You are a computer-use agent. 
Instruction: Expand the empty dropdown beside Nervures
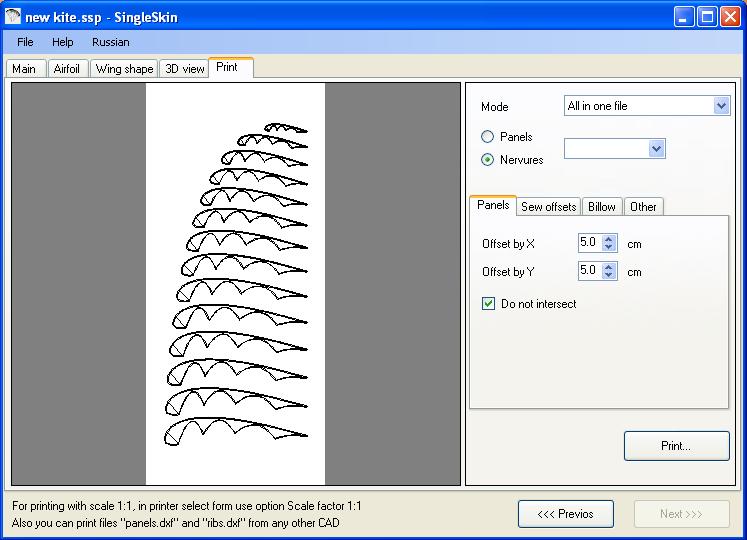click(656, 148)
